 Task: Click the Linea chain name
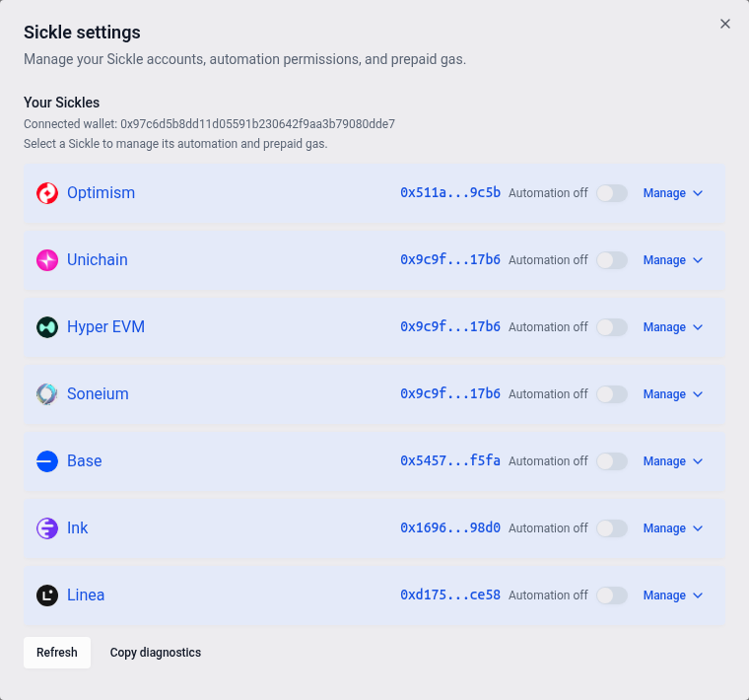pos(86,595)
